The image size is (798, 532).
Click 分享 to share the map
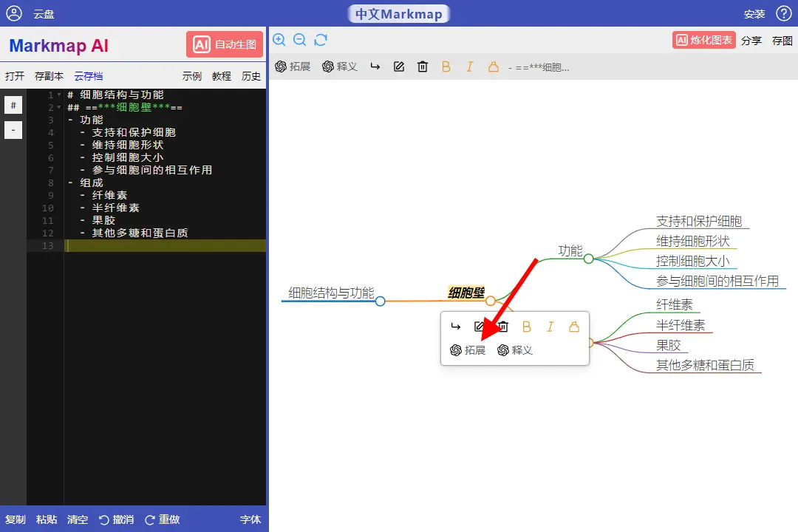tap(751, 41)
